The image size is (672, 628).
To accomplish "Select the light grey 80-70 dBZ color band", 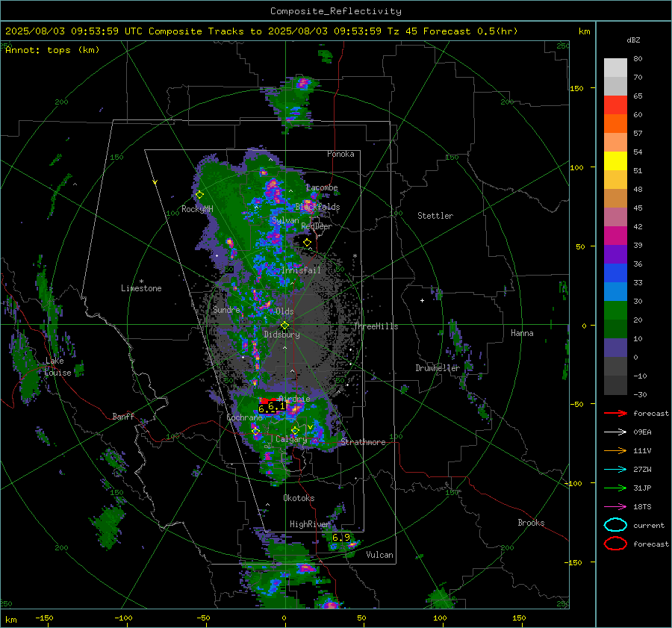I will [x=615, y=68].
